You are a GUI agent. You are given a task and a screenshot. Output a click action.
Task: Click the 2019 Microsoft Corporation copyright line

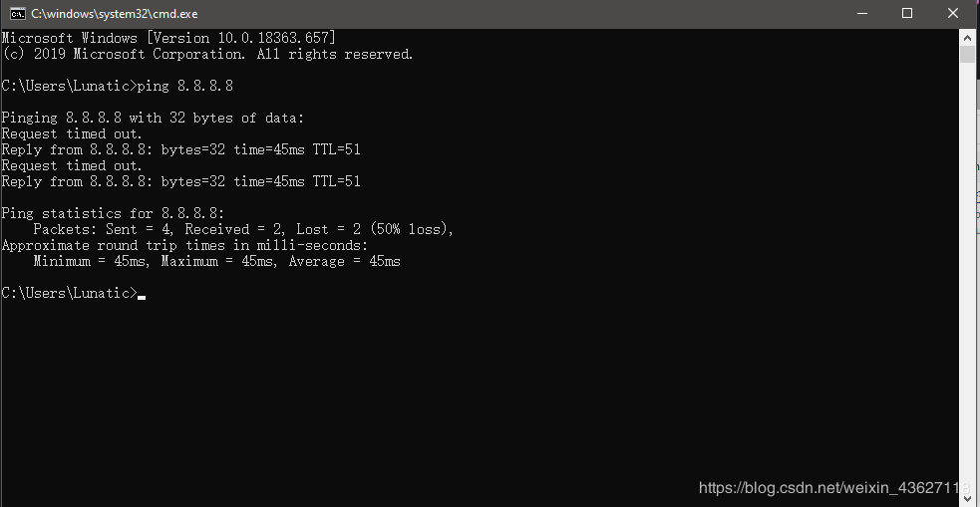(x=207, y=55)
